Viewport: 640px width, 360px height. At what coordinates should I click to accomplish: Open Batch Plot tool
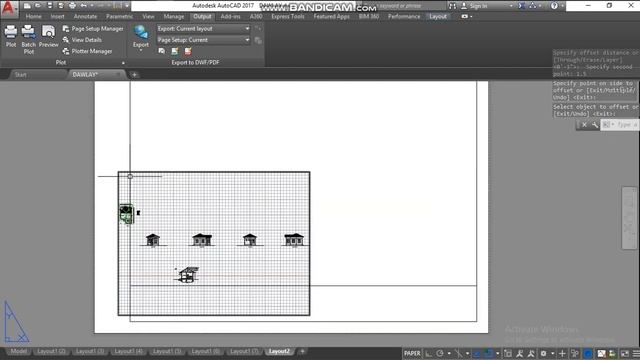(29, 39)
